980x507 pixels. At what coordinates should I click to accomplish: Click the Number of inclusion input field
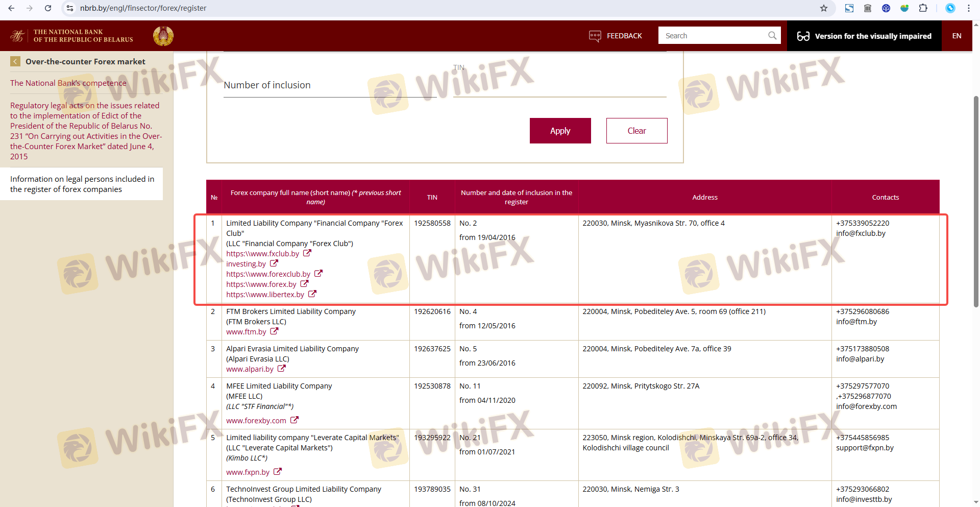click(329, 86)
